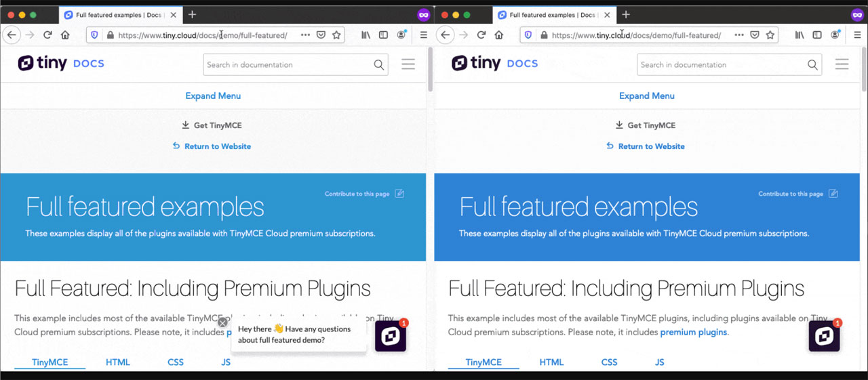Click the padlock site info in right window

tap(543, 35)
